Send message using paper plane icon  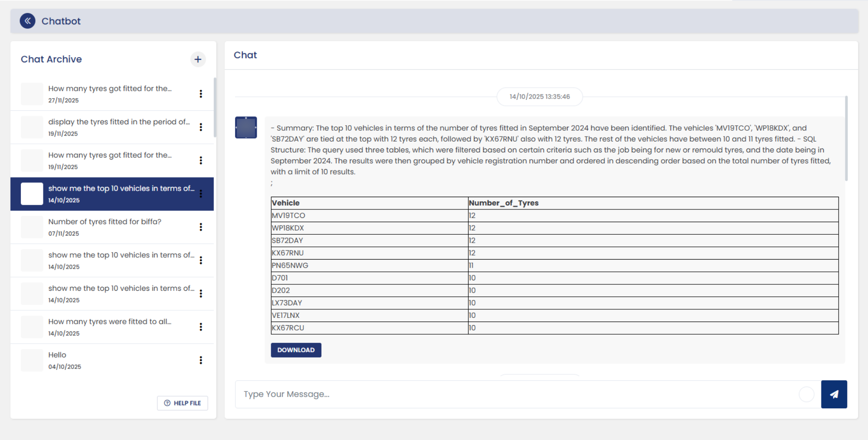(x=834, y=394)
